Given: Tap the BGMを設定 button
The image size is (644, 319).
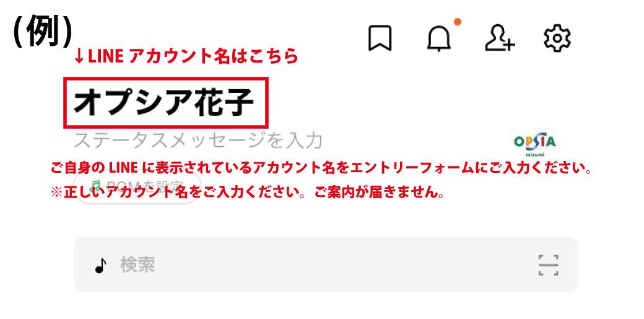Looking at the screenshot, I should click(x=137, y=187).
